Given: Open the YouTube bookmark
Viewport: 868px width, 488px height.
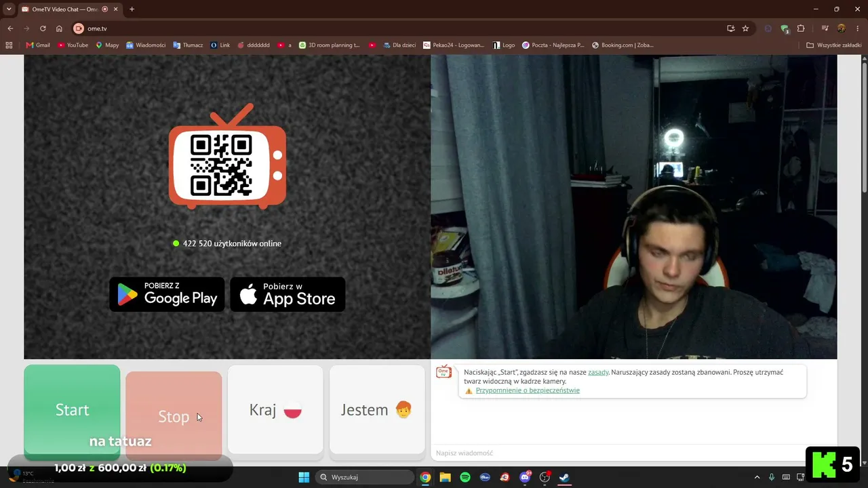Looking at the screenshot, I should pos(73,45).
